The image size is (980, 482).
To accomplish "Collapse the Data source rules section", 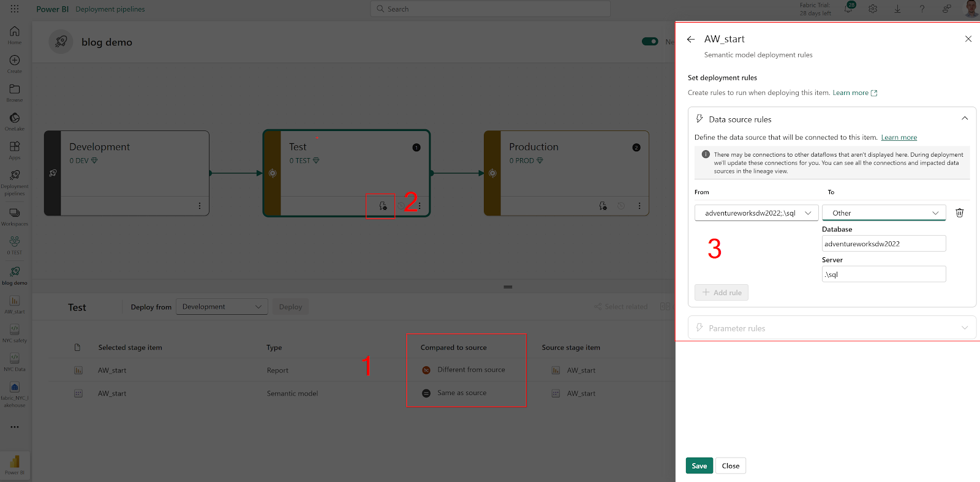I will pos(965,119).
